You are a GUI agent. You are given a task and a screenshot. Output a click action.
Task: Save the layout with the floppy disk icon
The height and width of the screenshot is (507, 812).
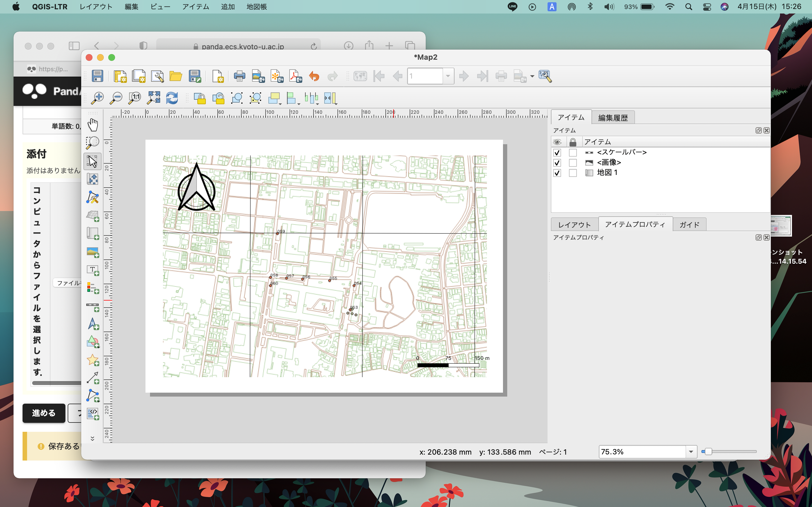click(x=97, y=76)
